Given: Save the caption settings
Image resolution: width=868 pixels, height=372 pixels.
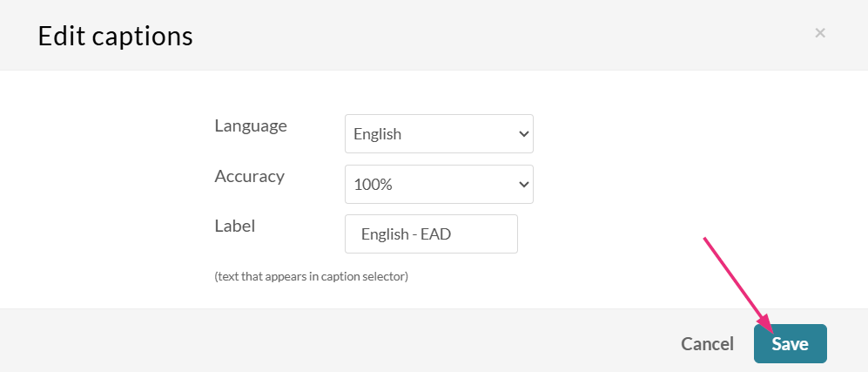Looking at the screenshot, I should [790, 344].
